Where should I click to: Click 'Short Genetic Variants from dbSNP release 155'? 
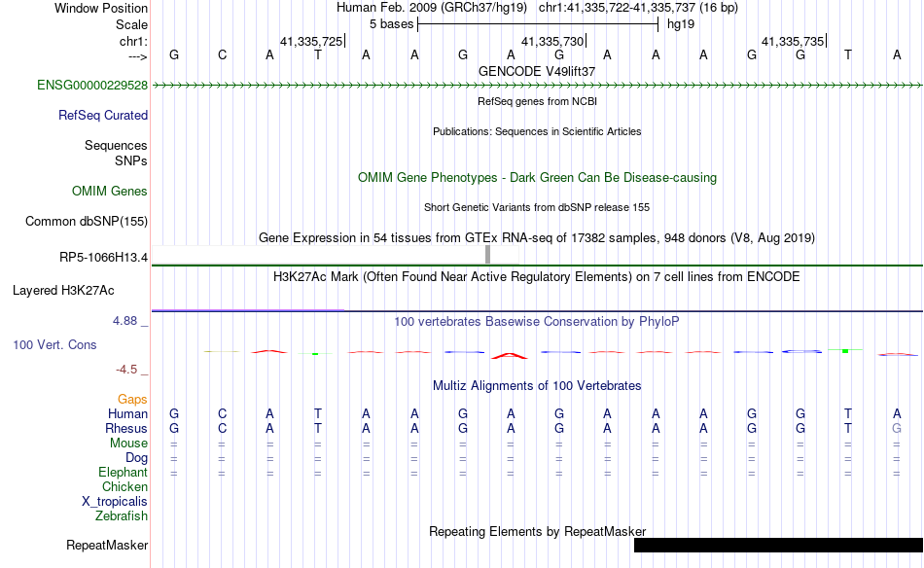[537, 207]
